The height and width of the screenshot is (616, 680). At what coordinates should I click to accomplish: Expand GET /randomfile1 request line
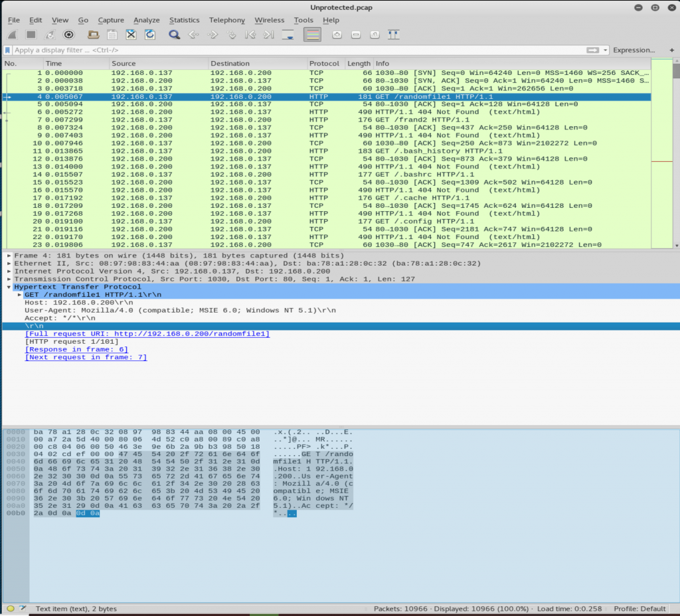coord(19,295)
